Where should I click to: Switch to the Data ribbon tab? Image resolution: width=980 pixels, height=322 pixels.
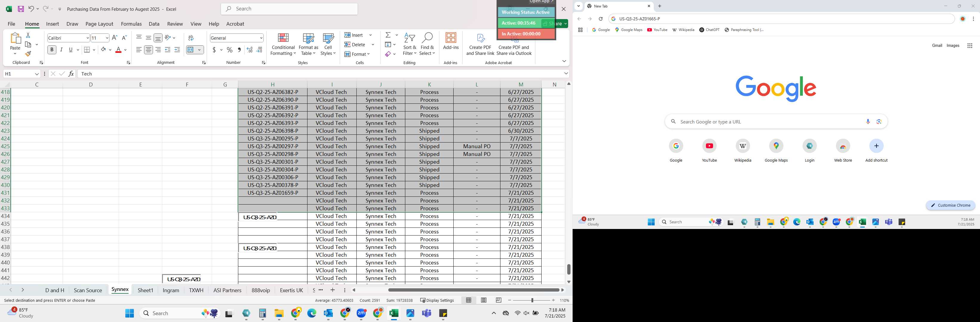click(154, 24)
